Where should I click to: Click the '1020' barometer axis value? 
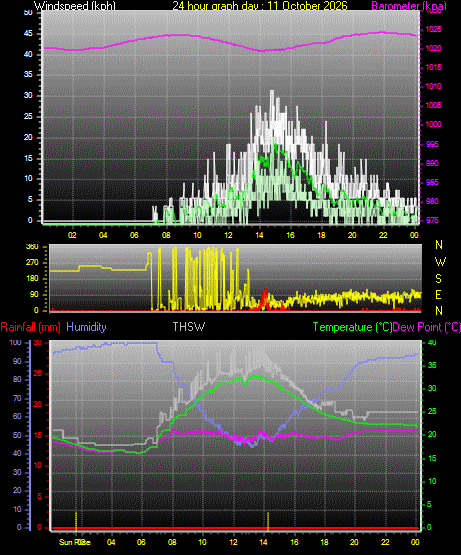coord(433,48)
